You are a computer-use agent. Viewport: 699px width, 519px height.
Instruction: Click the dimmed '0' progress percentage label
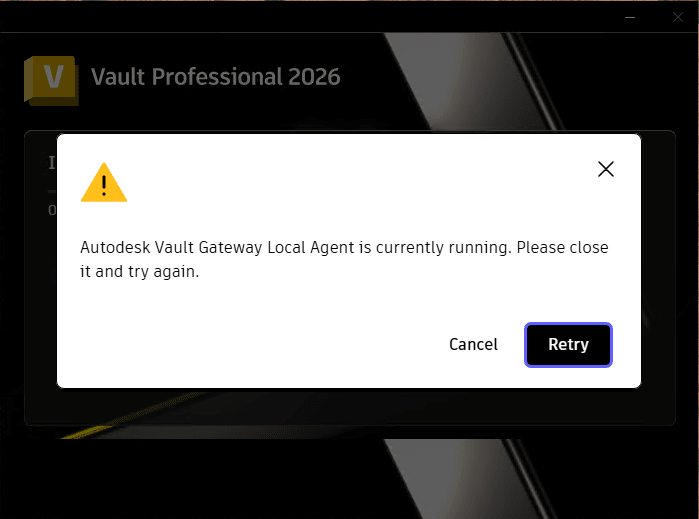click(x=52, y=210)
